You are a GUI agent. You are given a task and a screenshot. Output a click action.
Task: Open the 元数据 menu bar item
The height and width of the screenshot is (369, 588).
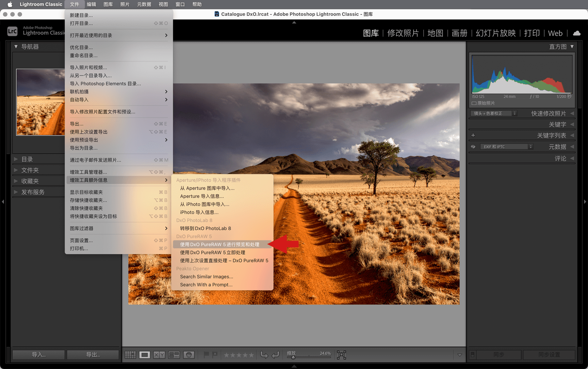[x=144, y=4]
